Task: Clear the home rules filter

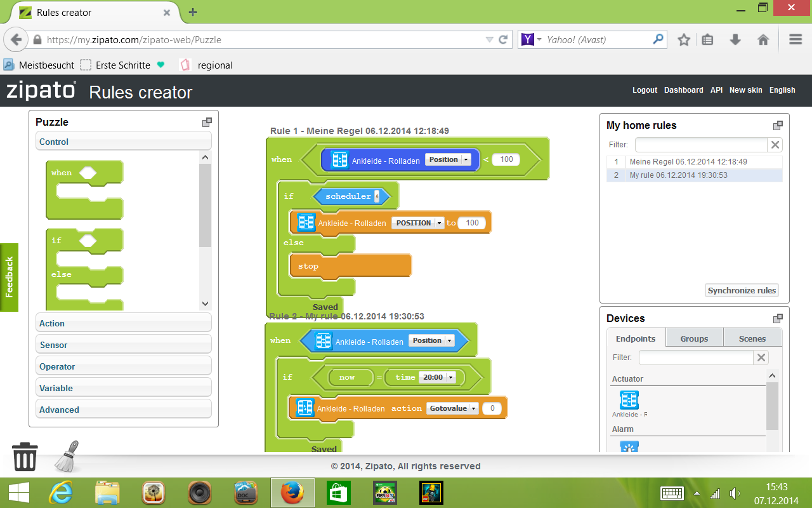Action: (775, 145)
